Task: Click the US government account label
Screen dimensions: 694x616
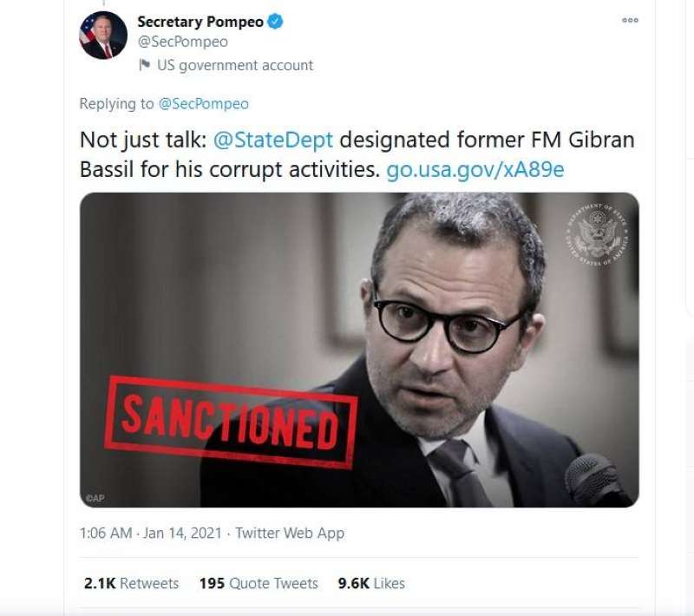Action: [x=234, y=65]
